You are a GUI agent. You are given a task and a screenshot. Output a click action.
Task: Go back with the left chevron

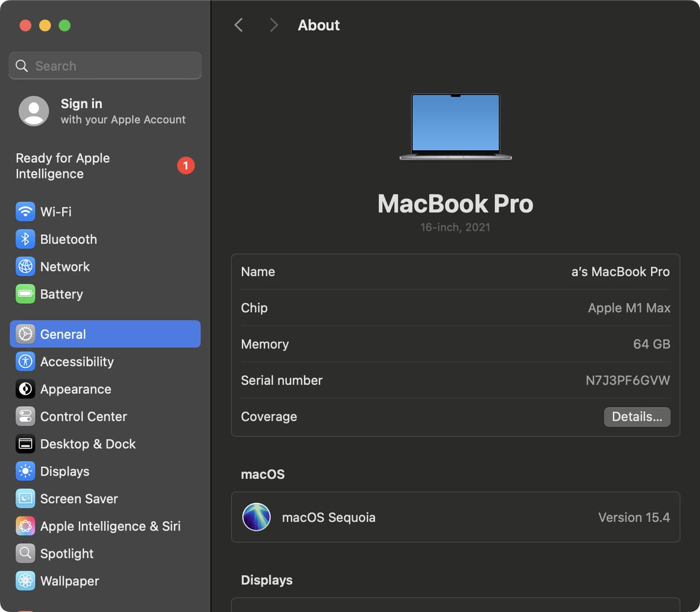click(238, 25)
